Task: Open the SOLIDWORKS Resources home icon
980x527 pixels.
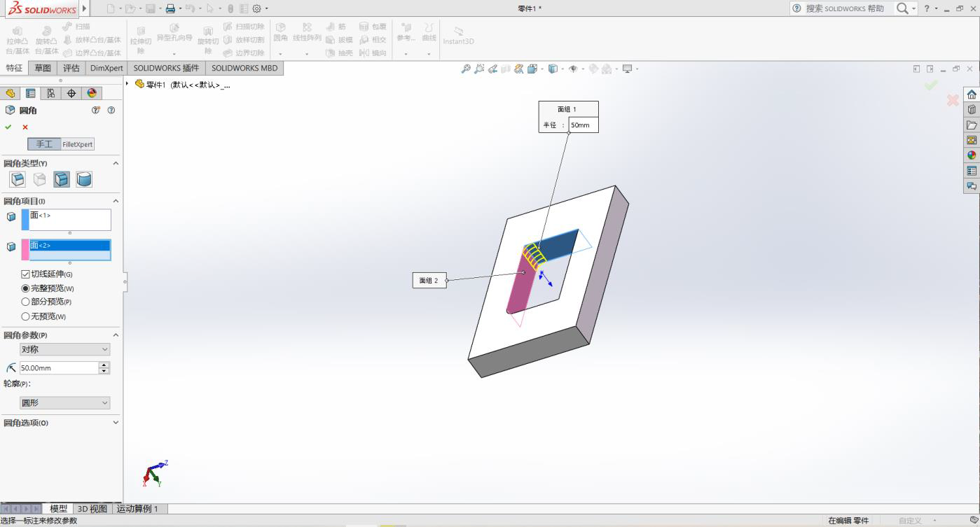Action: click(x=972, y=94)
